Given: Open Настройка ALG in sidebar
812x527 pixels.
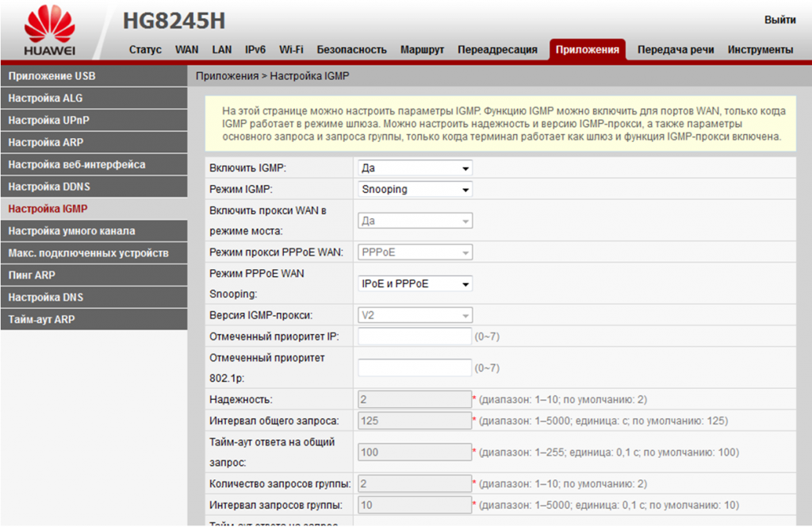Looking at the screenshot, I should click(94, 98).
